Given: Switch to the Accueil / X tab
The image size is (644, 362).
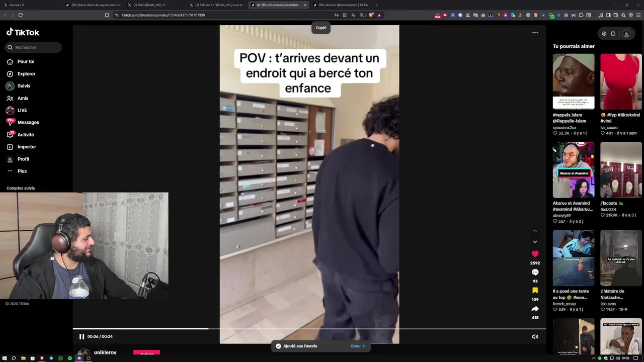Looking at the screenshot, I should tap(31, 5).
